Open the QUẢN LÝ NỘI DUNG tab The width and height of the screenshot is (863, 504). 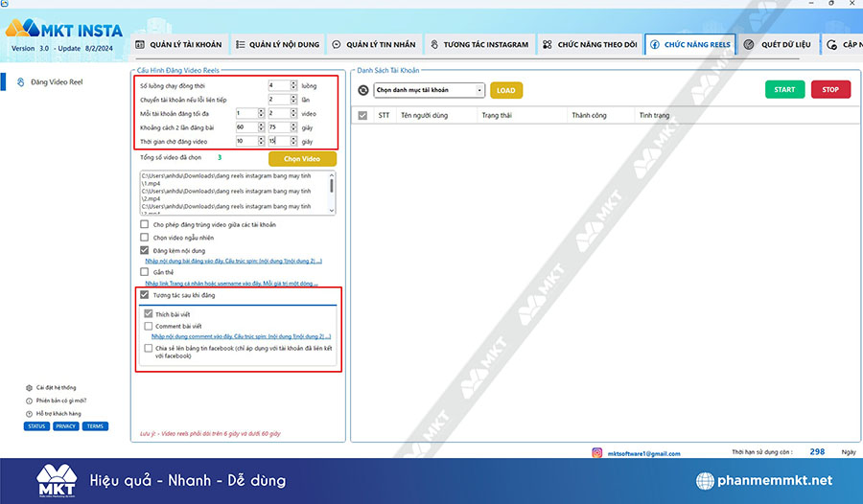[278, 45]
